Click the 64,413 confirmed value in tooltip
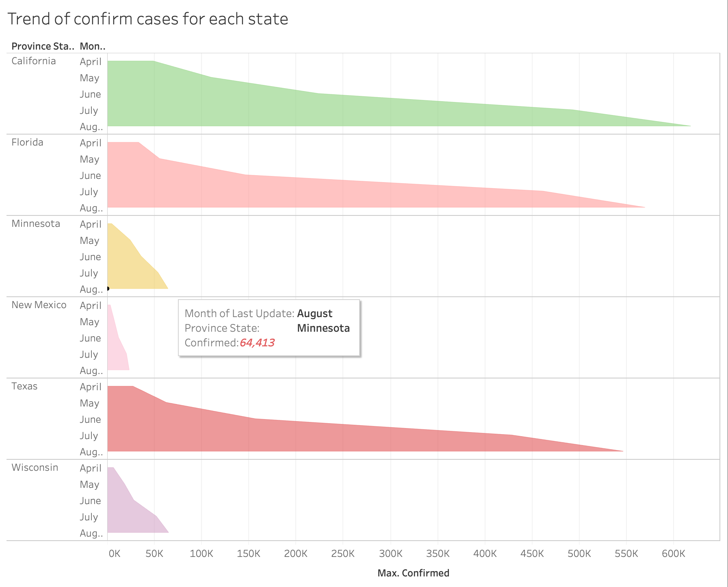 pos(257,343)
